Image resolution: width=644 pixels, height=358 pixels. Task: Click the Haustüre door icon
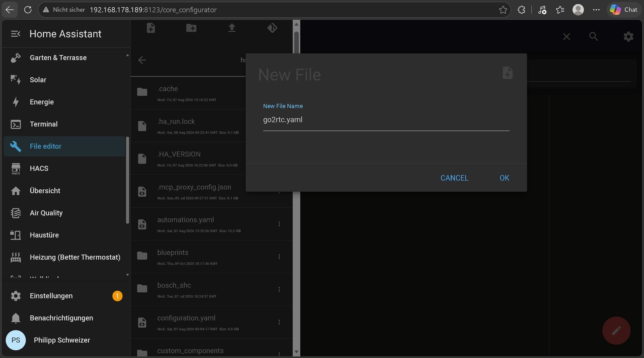point(16,235)
